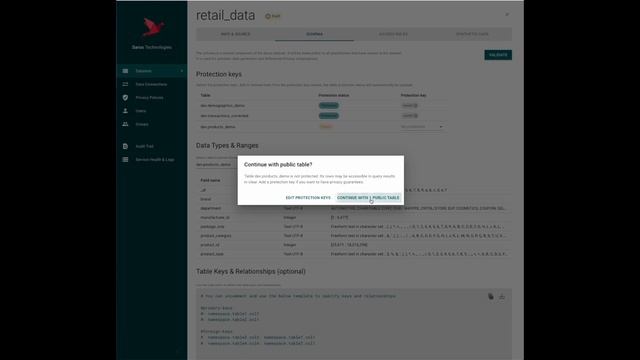This screenshot has width=640, height=360.
Task: Remove the protection key chip on dev.demographics_demo
Action: 415,105
